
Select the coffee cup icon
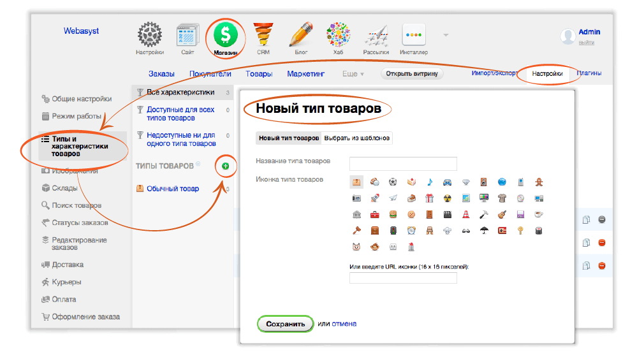point(539,214)
